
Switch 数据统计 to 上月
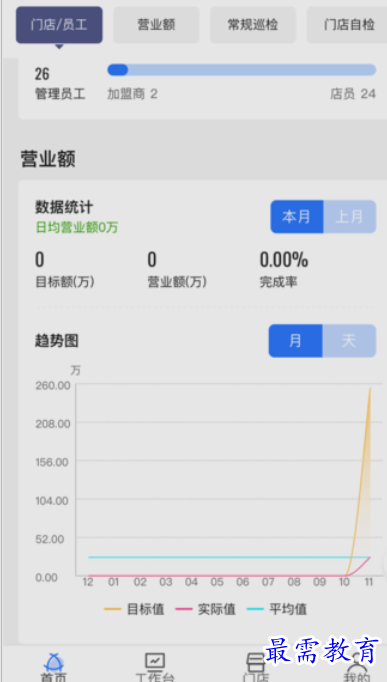point(350,217)
